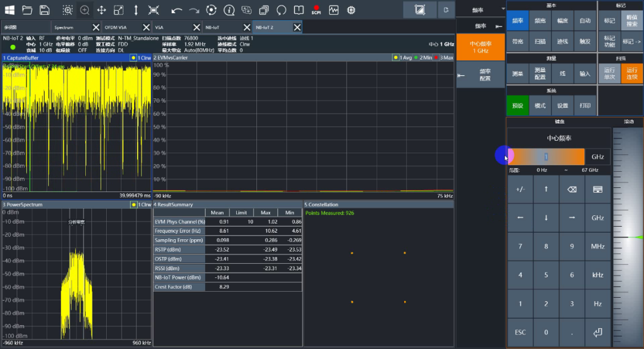The image size is (644, 349).
Task: Collapse the 频率 softkey panel arrow
Action: (499, 26)
